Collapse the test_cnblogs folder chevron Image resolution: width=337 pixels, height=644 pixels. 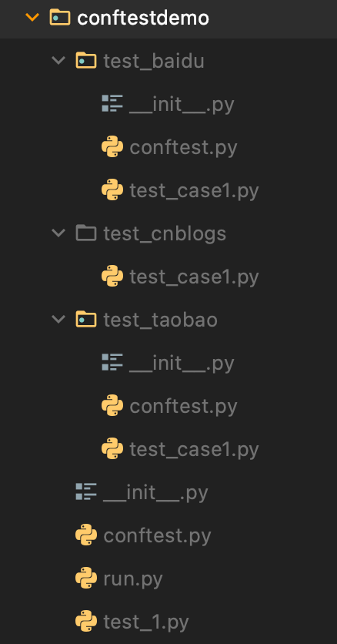click(x=58, y=233)
